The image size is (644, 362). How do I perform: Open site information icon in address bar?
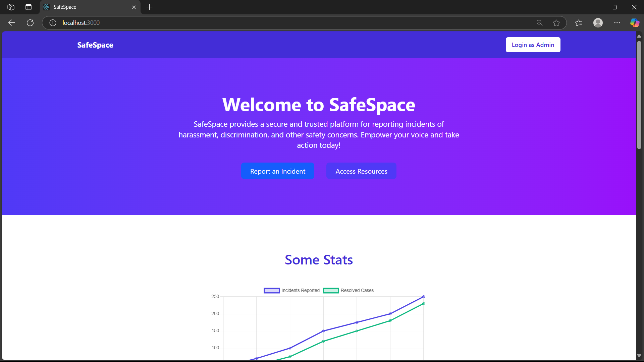coord(53,23)
